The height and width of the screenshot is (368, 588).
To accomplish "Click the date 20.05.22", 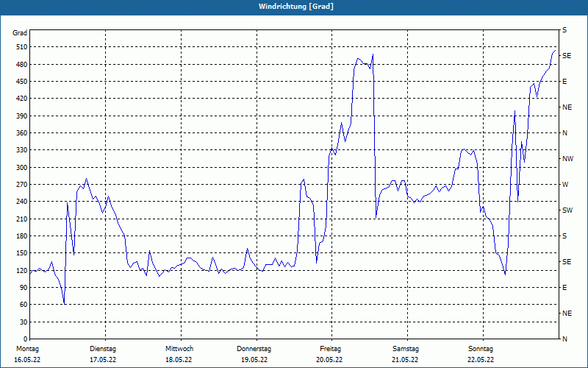I will [329, 360].
